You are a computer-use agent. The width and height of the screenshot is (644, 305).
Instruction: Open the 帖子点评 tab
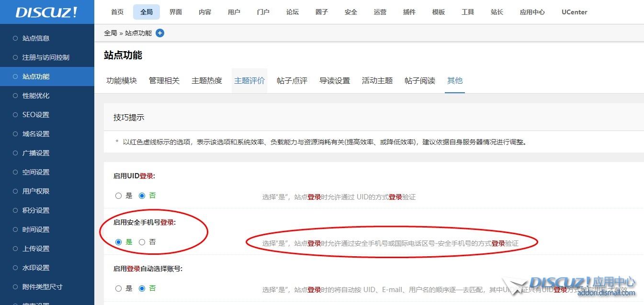click(292, 80)
